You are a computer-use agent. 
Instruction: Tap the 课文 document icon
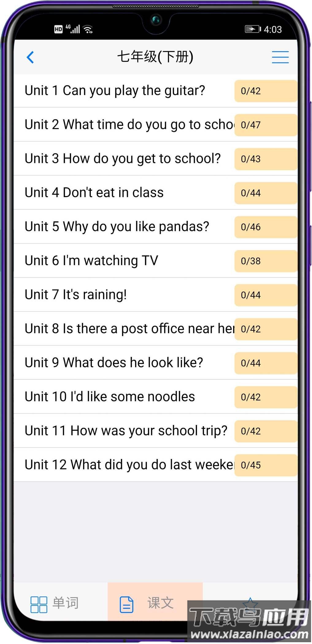(126, 604)
